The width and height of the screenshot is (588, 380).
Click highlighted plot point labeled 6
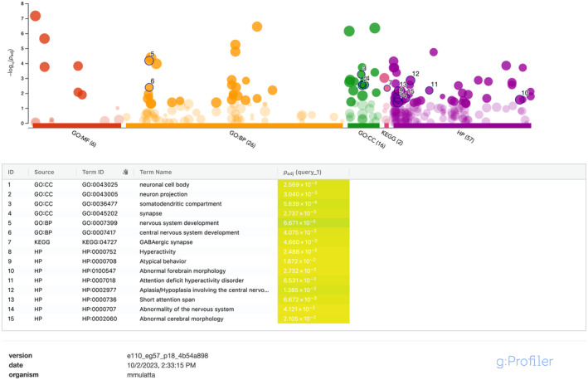coord(149,87)
